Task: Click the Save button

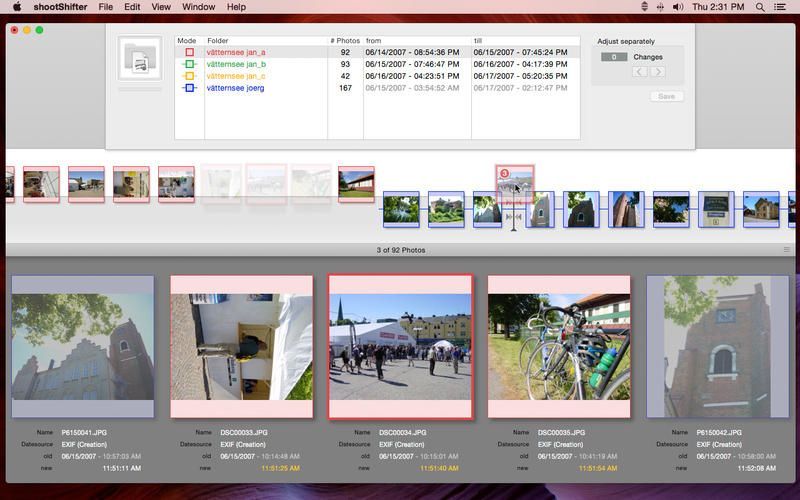Action: [666, 96]
